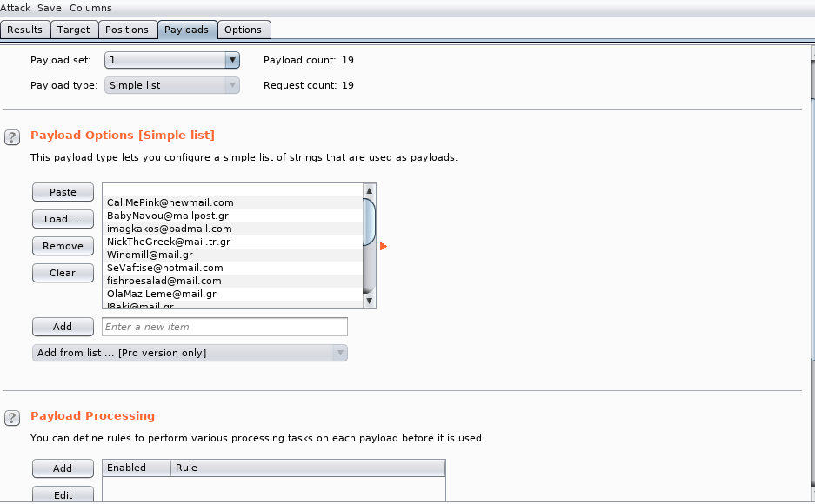Switch to the Results tab

pos(24,30)
